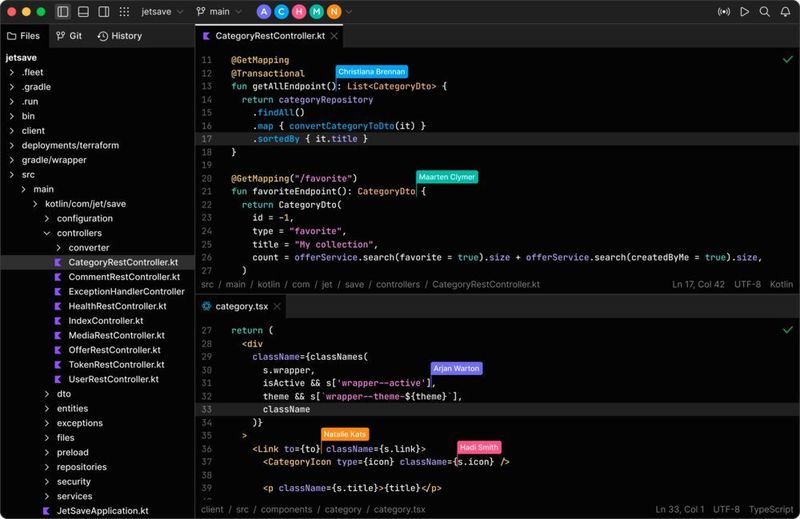Click the Kotlin icon on CategoryRestController tab
The height and width of the screenshot is (519, 800).
(206, 36)
